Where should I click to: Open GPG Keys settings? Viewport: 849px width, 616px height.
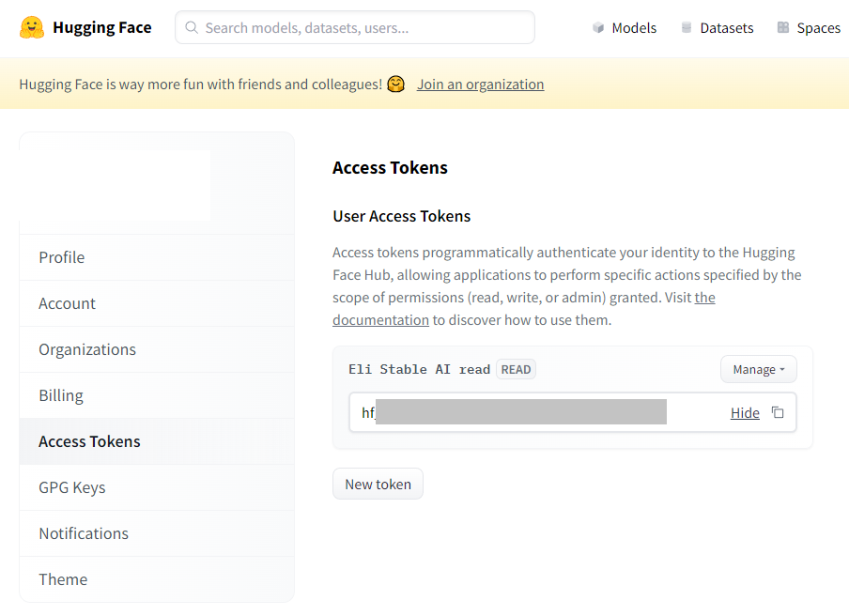pos(72,487)
